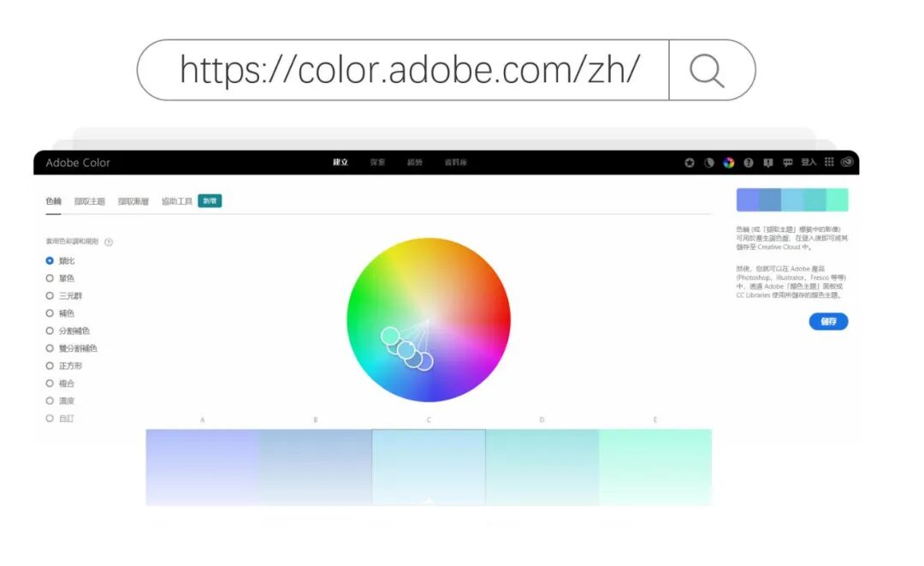Open the speech bubble chat icon
924x566 pixels.
coord(788,163)
